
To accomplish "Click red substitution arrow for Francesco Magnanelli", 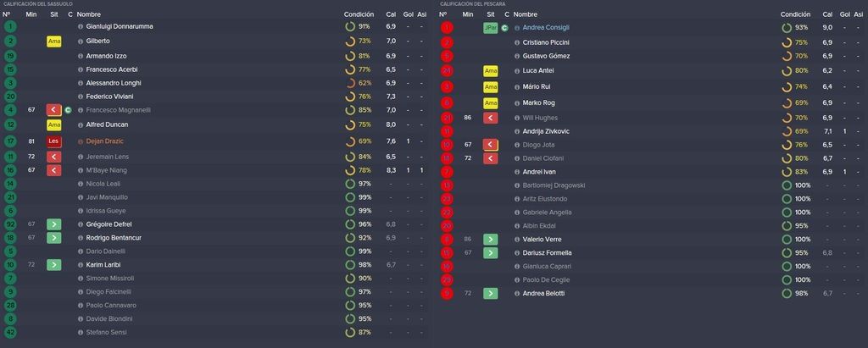I will coord(53,109).
